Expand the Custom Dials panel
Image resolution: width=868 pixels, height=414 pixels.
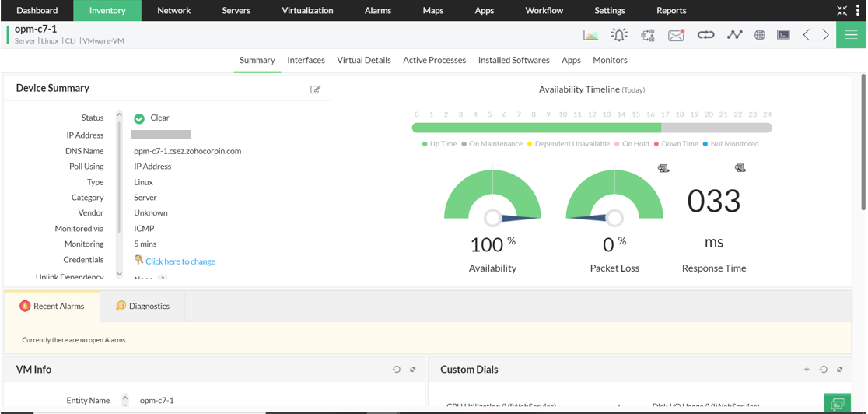tap(840, 370)
